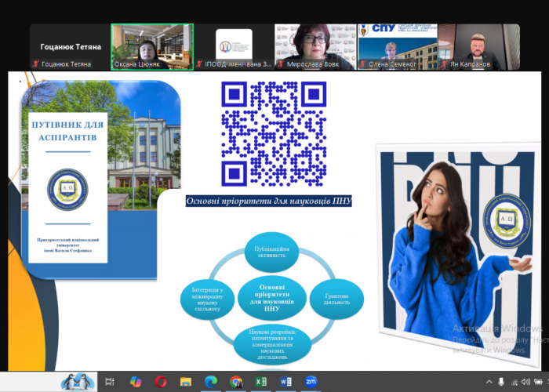The width and height of the screenshot is (549, 392).
Task: Click the penguin search widget on the taskbar
Action: pos(78,382)
